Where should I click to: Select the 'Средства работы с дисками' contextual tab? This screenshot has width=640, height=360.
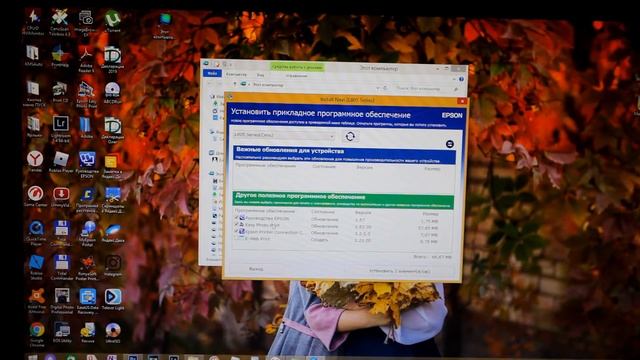[297, 67]
